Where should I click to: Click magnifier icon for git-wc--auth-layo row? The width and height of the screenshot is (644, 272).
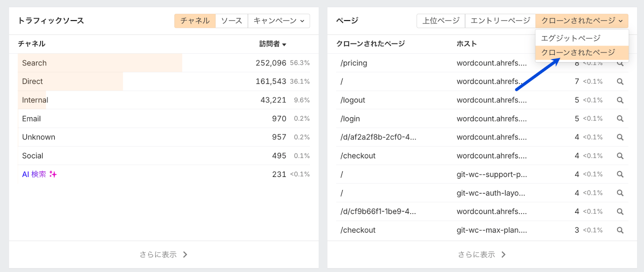coord(620,193)
